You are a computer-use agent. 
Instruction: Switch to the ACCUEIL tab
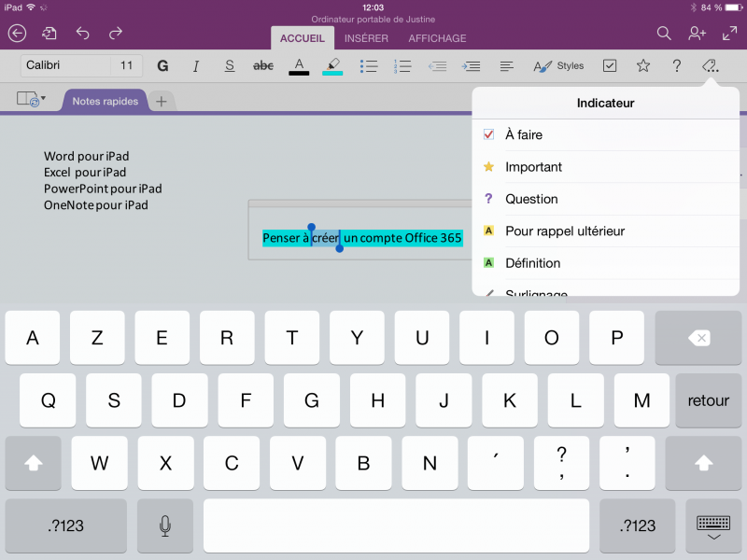click(302, 38)
